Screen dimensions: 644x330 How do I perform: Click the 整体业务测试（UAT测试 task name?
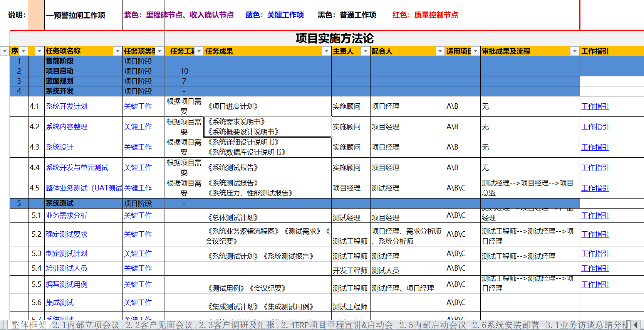(x=84, y=188)
